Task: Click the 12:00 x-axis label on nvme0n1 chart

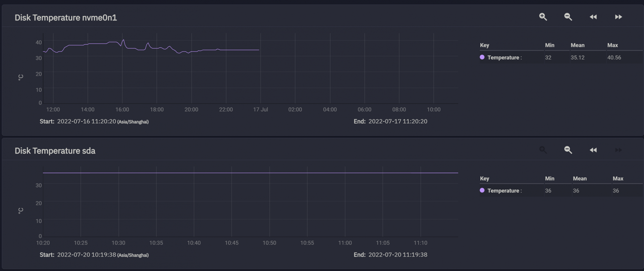Action: (x=53, y=110)
